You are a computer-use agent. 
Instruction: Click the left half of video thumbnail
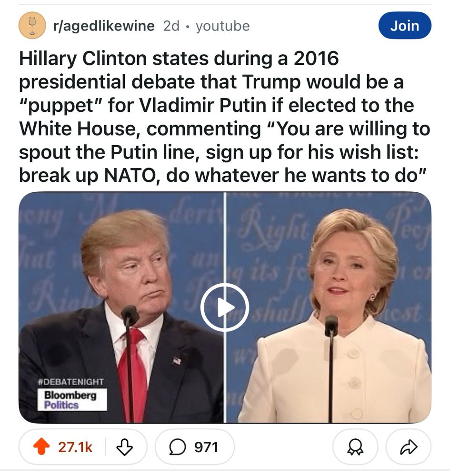pyautogui.click(x=121, y=307)
